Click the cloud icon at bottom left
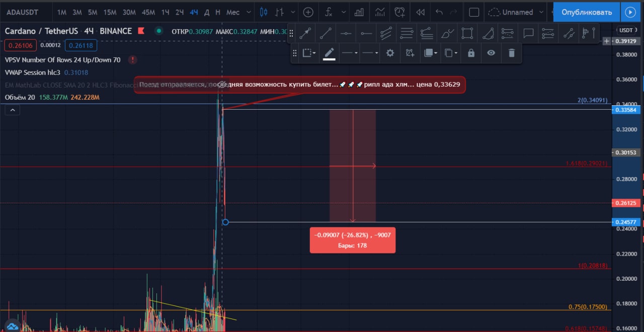 (x=13, y=327)
